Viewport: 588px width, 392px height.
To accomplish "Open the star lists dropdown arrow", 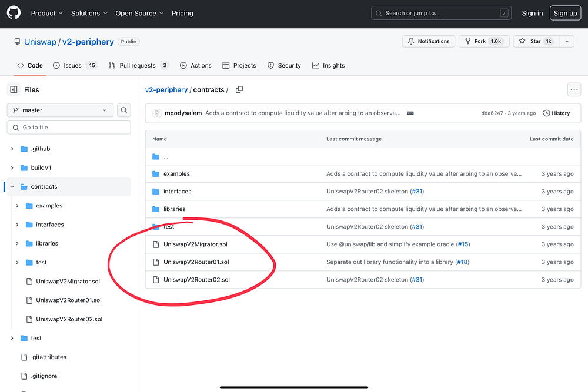I will pos(567,41).
